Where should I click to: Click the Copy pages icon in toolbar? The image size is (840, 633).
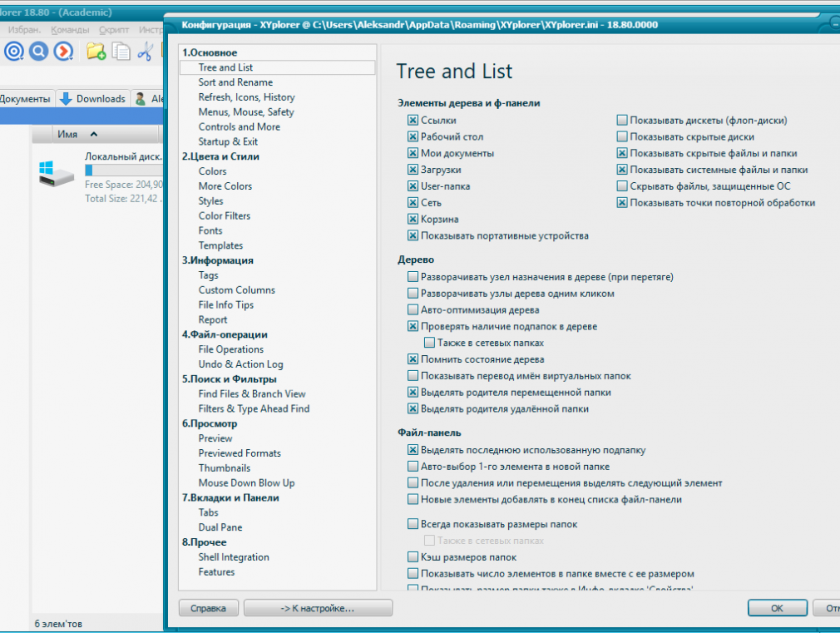click(121, 52)
